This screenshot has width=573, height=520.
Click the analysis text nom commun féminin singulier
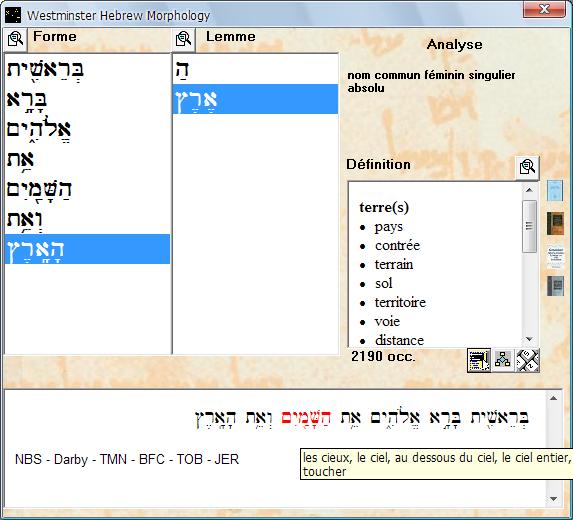431,75
